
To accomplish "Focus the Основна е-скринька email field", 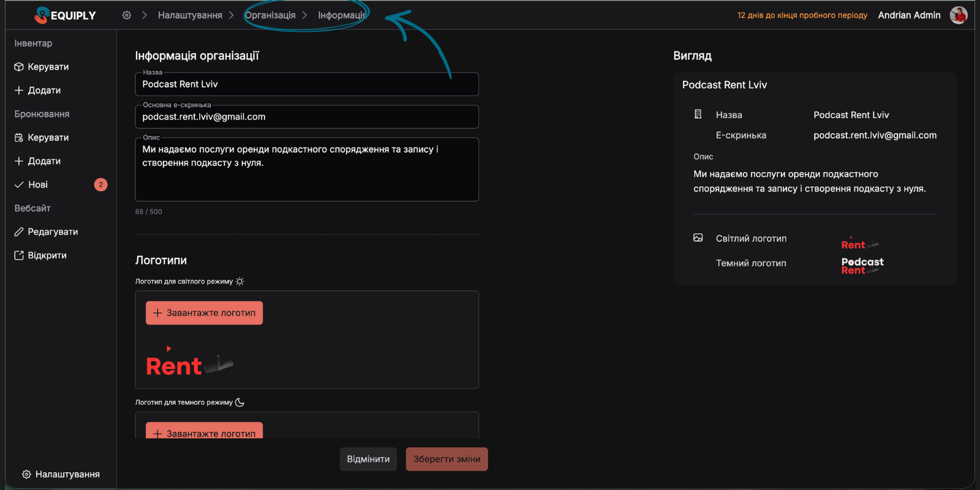I will [307, 117].
